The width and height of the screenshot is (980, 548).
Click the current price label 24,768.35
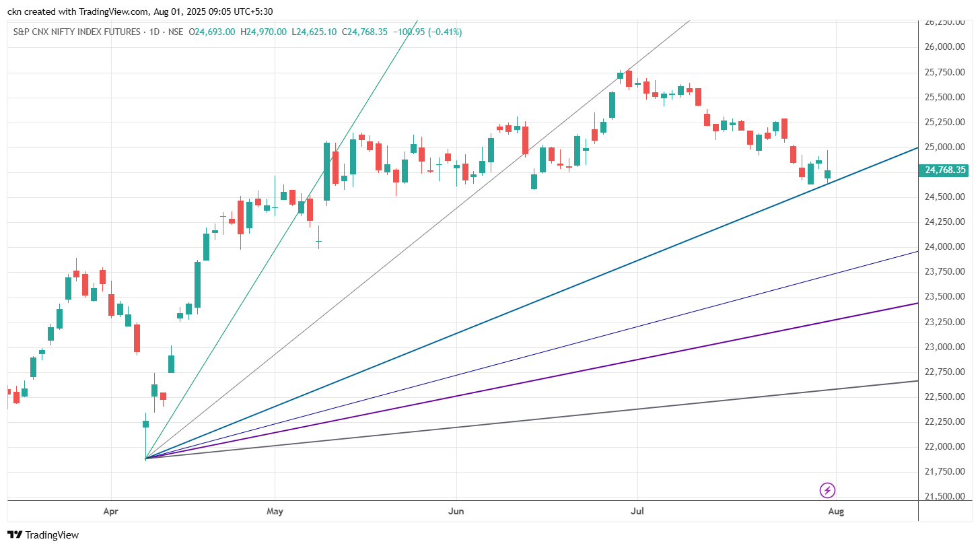tap(944, 170)
